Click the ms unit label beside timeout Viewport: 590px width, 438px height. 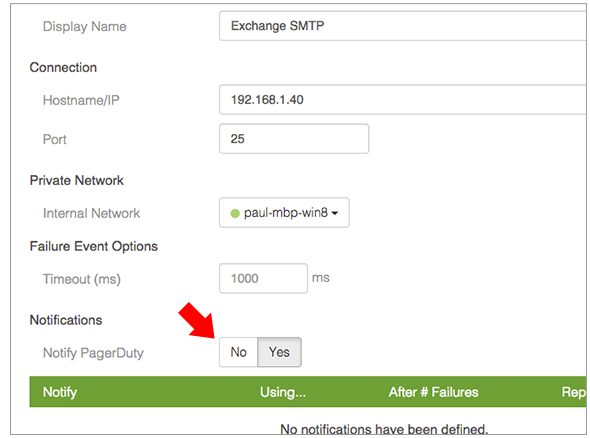coord(321,278)
